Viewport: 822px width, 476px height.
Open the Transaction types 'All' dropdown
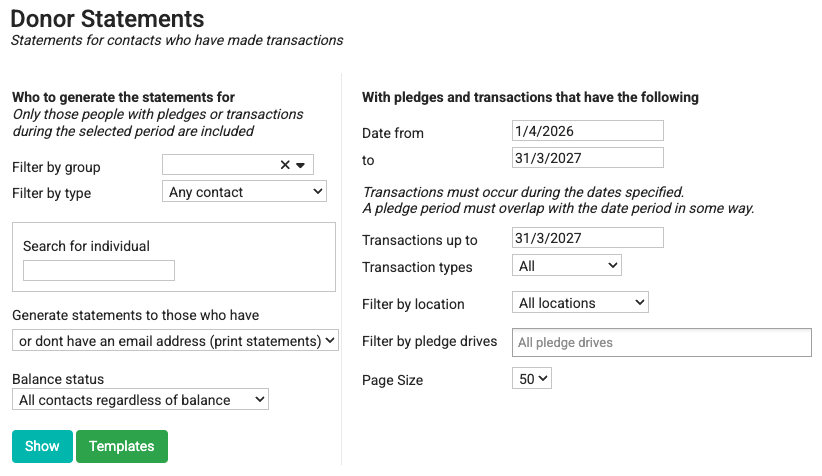[567, 265]
